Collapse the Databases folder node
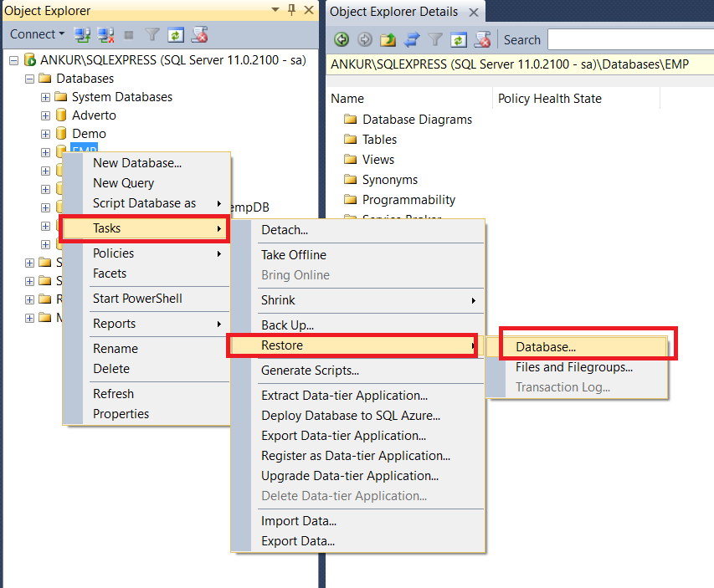 coord(29,79)
